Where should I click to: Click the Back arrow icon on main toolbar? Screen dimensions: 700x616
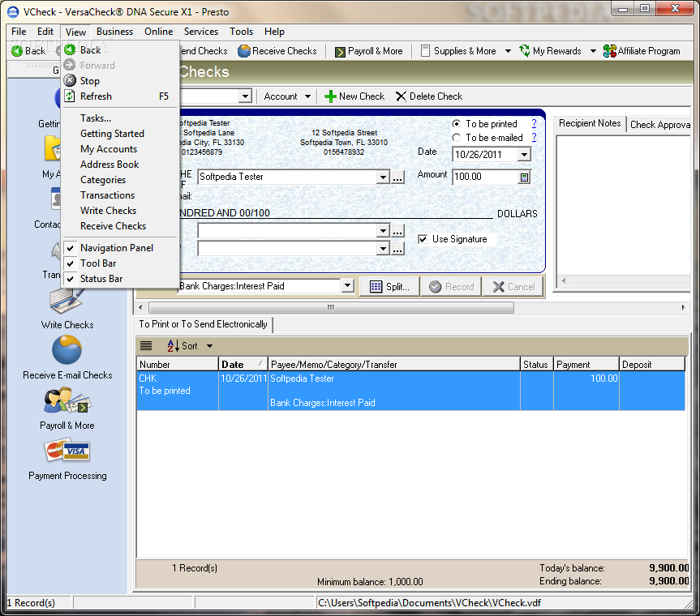click(x=16, y=51)
